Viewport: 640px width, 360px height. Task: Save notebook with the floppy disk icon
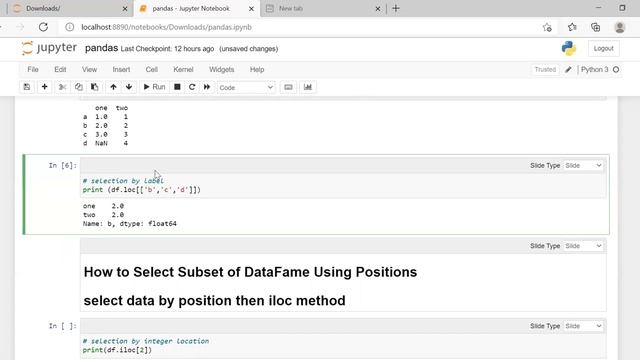[27, 87]
